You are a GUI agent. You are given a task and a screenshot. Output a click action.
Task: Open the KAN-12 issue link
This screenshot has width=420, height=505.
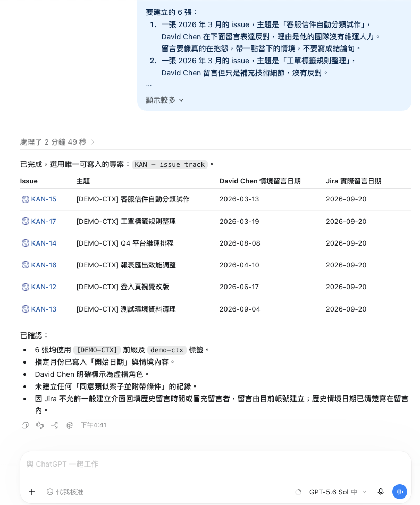[44, 287]
